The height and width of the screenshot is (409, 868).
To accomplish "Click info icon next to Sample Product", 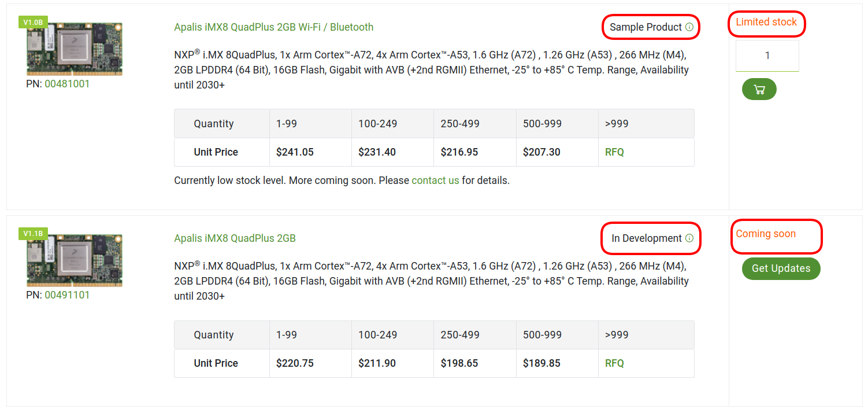I will coord(689,27).
